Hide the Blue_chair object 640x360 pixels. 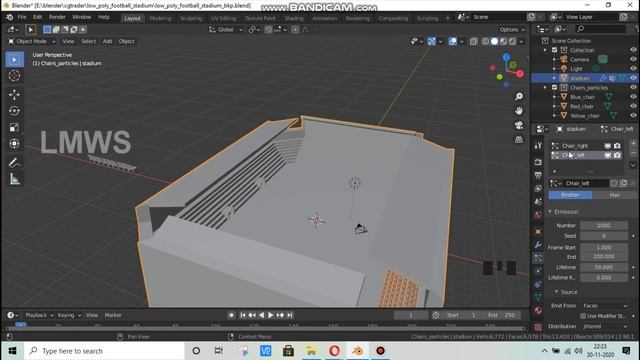[633, 97]
